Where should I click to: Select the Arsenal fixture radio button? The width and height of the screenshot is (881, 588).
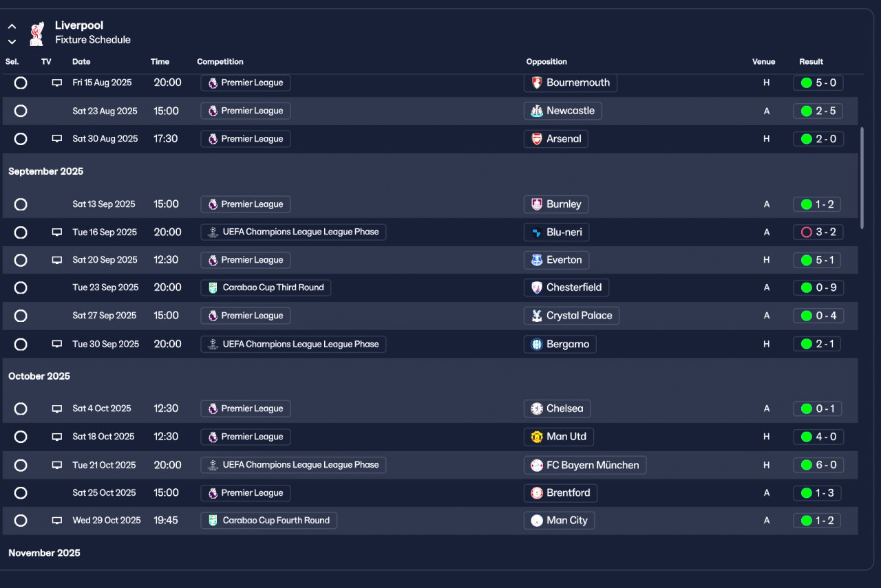point(21,139)
